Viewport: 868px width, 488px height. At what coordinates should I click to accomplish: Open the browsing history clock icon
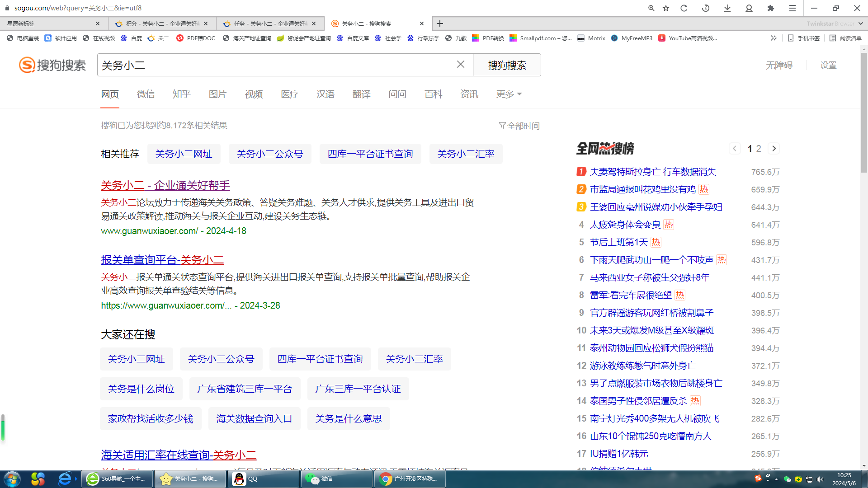pyautogui.click(x=706, y=8)
